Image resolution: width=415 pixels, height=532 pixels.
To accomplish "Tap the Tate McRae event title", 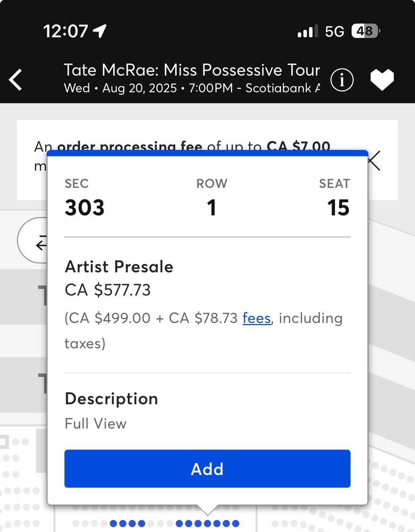I will point(192,70).
